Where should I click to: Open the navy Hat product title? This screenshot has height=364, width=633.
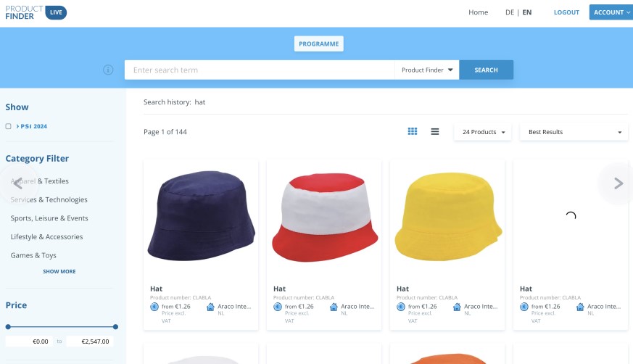pos(156,289)
